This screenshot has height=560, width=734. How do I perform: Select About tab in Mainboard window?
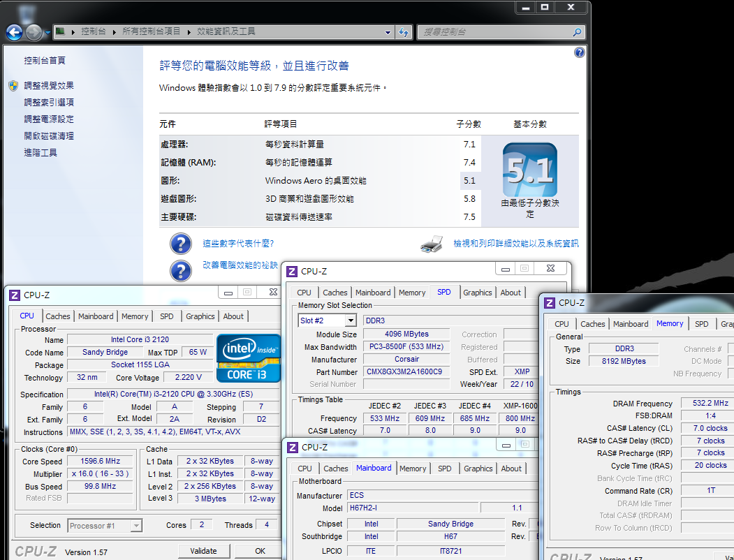click(511, 469)
